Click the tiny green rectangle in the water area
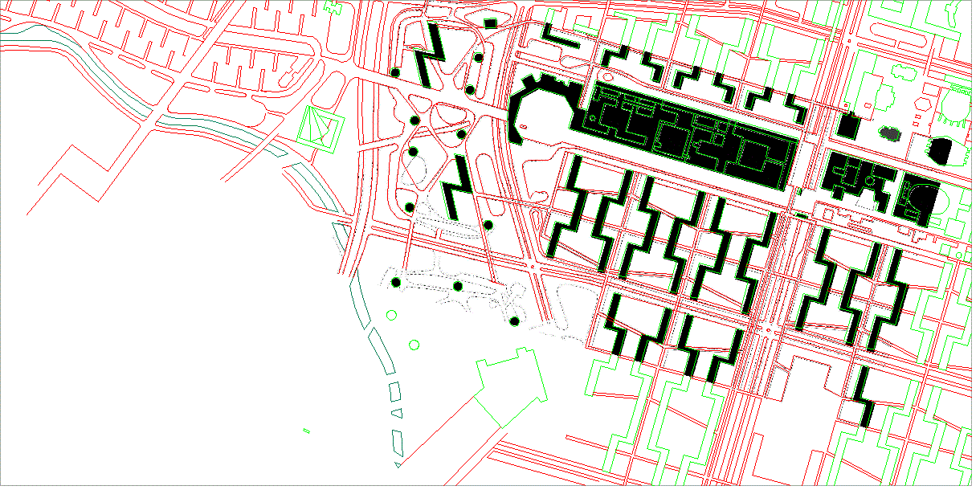The height and width of the screenshot is (490, 980). (x=306, y=431)
